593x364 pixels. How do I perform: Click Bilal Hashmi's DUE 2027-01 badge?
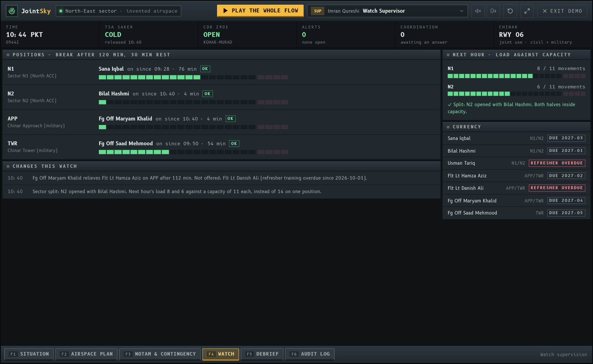pyautogui.click(x=566, y=151)
